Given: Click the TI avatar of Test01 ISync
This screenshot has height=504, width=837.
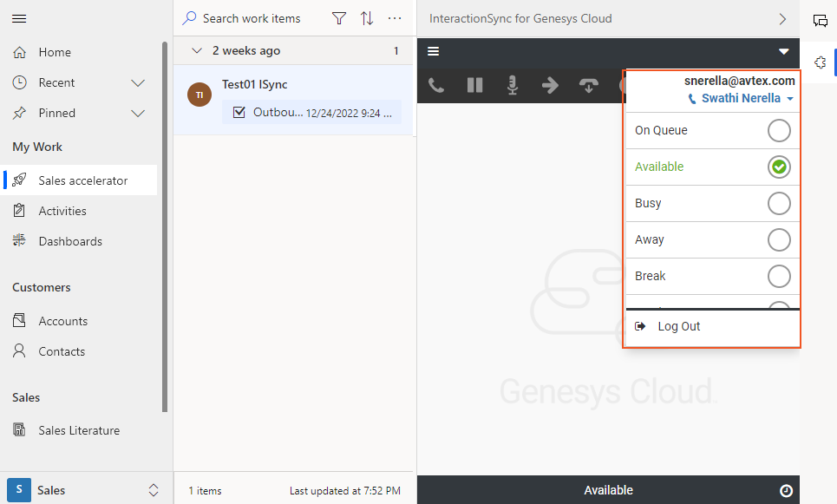Looking at the screenshot, I should [x=199, y=95].
